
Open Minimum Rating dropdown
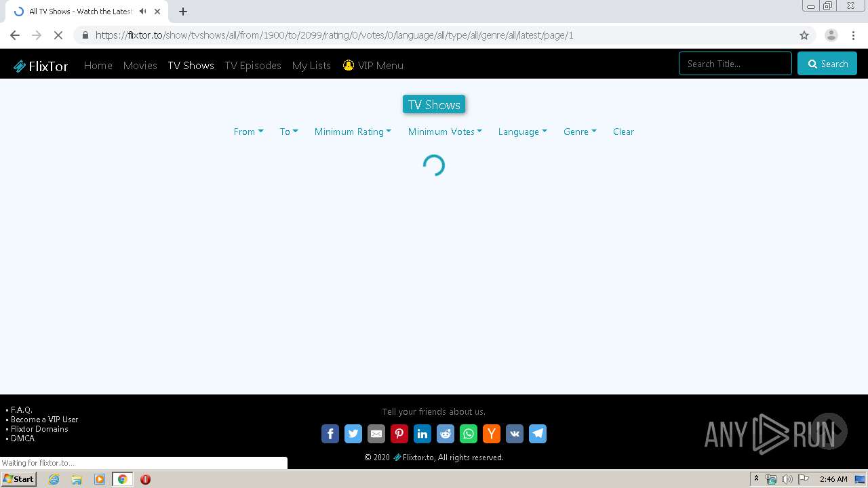point(353,131)
